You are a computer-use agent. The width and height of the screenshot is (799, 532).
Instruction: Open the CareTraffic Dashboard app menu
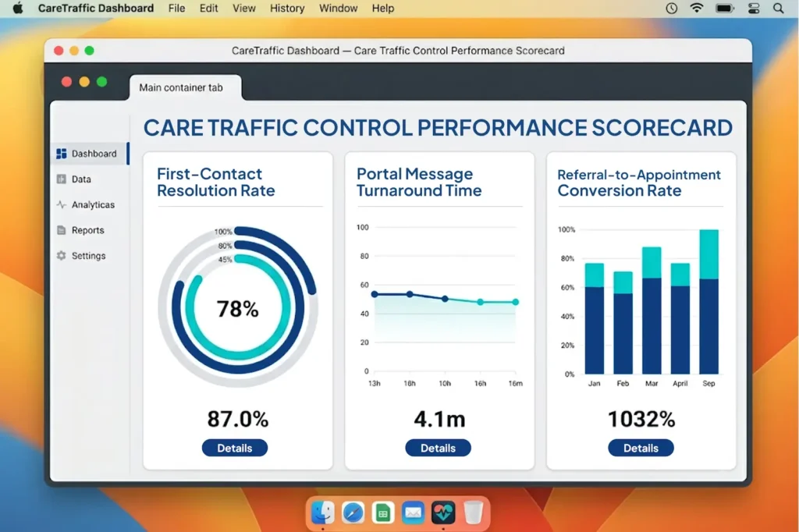click(x=96, y=8)
